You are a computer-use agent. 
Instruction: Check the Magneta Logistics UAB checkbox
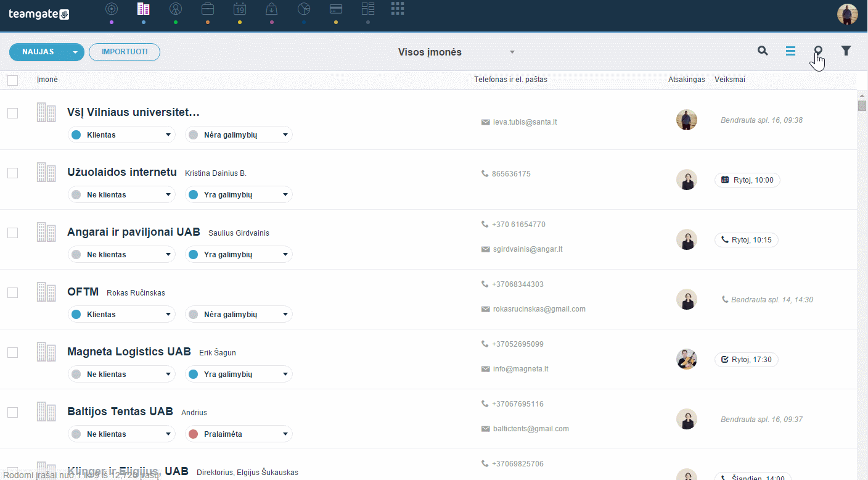[x=12, y=353]
